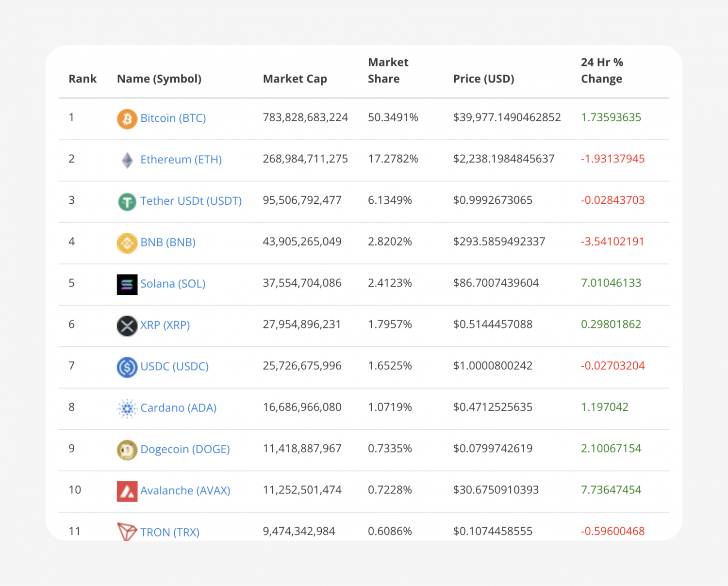Click Solana price $86.7007439604
The width and height of the screenshot is (728, 586).
coord(496,283)
